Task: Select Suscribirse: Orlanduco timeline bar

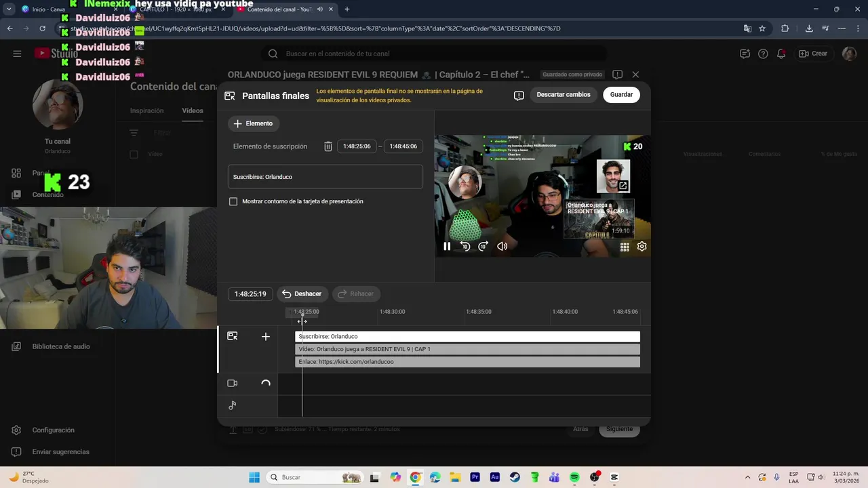Action: point(467,337)
